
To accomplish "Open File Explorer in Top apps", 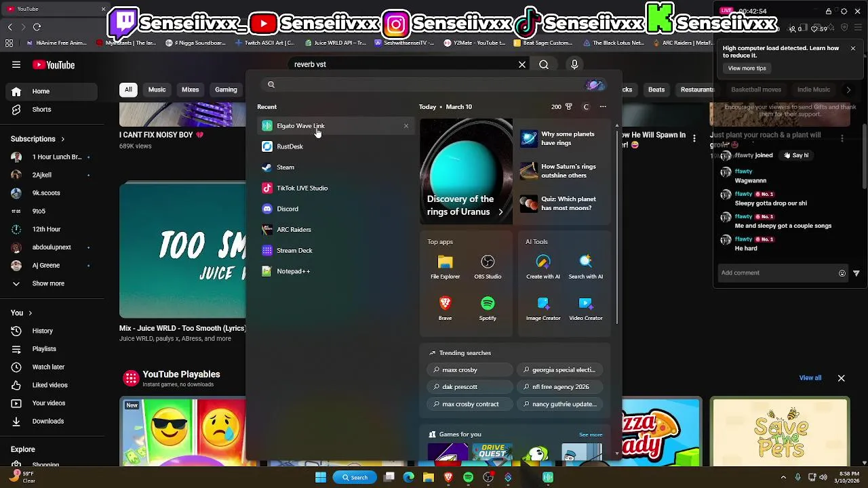I will pyautogui.click(x=445, y=267).
